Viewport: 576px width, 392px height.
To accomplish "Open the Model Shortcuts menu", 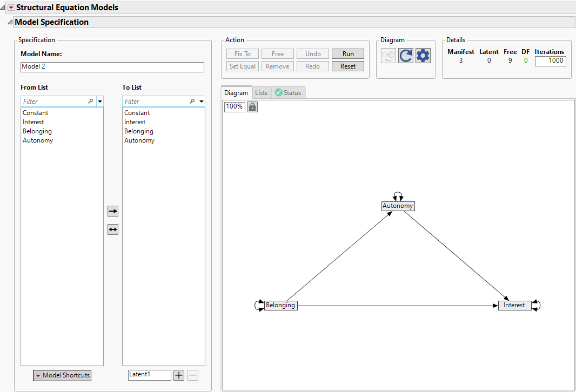I will [62, 375].
